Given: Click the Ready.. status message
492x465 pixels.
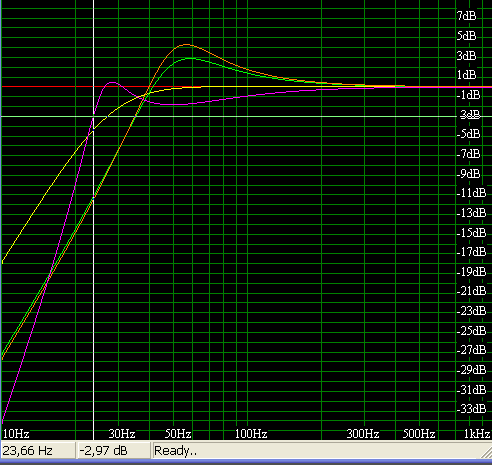Looking at the screenshot, I should pos(175,451).
